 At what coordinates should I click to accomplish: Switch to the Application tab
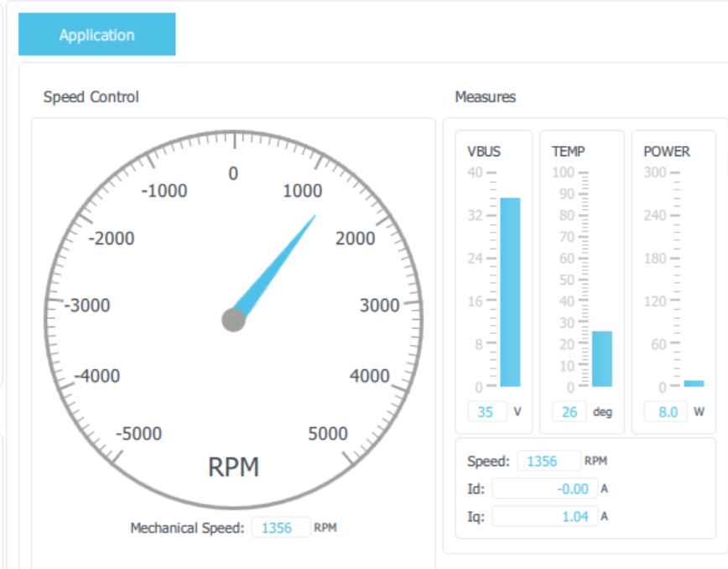pyautogui.click(x=97, y=34)
